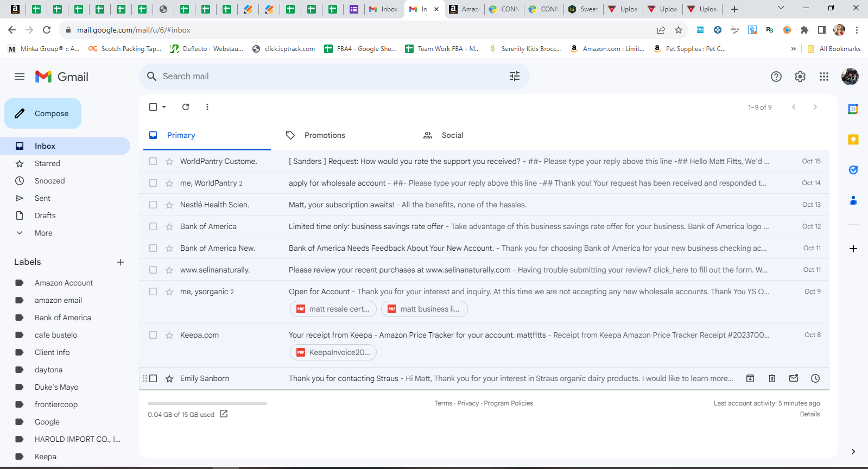Open the cafe bustelo label
This screenshot has height=469, width=868.
pos(56,335)
